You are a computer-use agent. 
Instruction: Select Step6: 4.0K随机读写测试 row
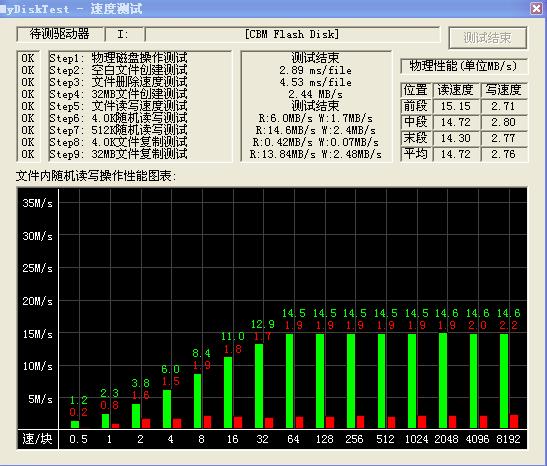point(118,118)
